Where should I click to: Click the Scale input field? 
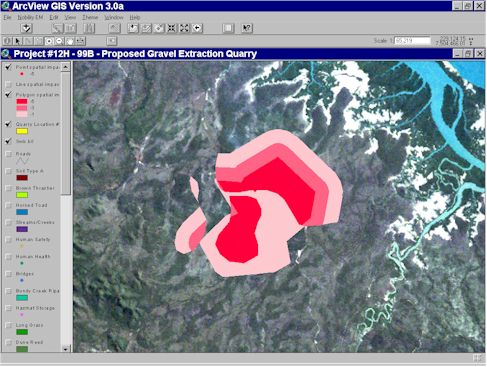(x=412, y=41)
